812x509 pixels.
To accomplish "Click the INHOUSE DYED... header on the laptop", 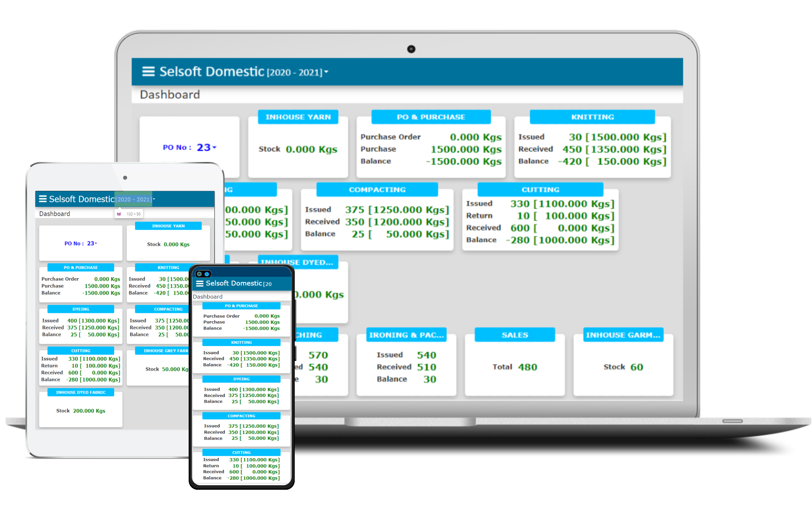I will pyautogui.click(x=298, y=262).
